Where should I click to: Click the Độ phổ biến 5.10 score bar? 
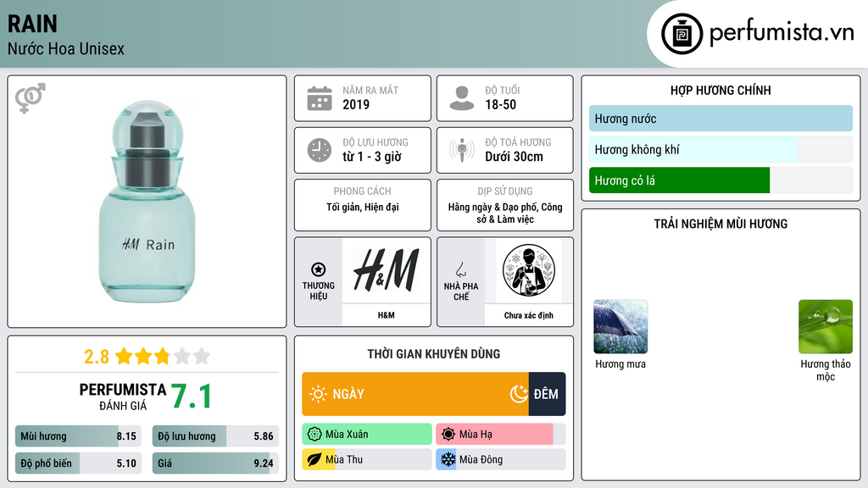coord(78,463)
